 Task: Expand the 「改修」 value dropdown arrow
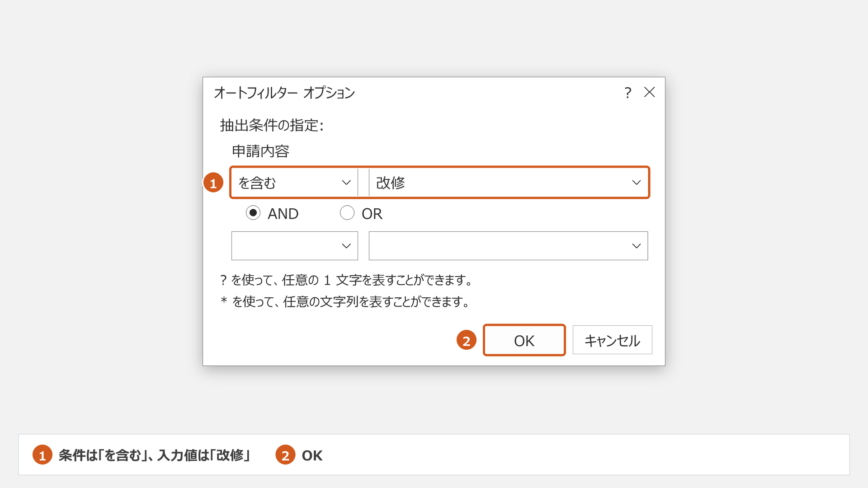(637, 183)
